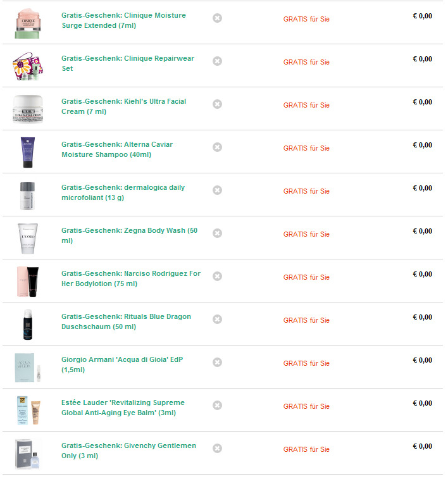
Task: Remove Rituals Blue Dragon Duschschaum item
Action: 217,320
